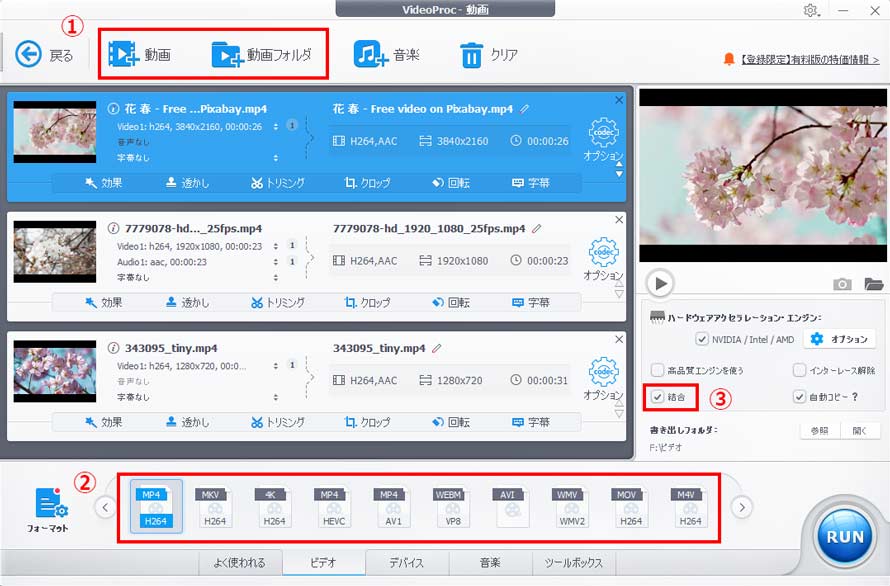
Task: Open codec オプション for 343095_tiny video
Action: pyautogui.click(x=603, y=378)
